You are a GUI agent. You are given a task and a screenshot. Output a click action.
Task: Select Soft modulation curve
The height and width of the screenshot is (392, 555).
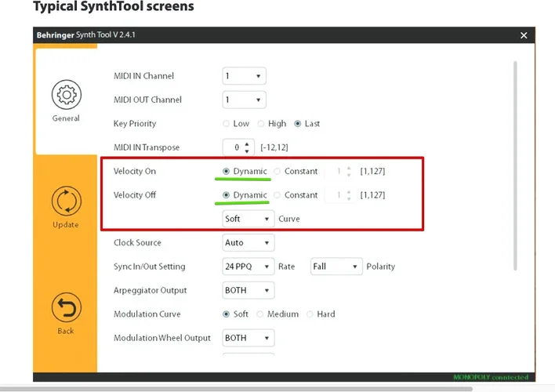(x=227, y=314)
